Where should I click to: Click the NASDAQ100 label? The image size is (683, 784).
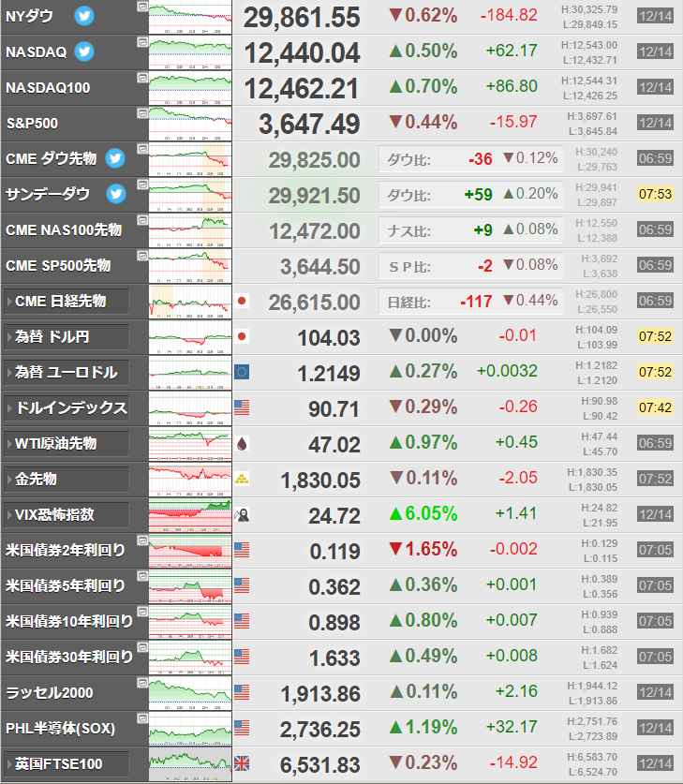48,88
